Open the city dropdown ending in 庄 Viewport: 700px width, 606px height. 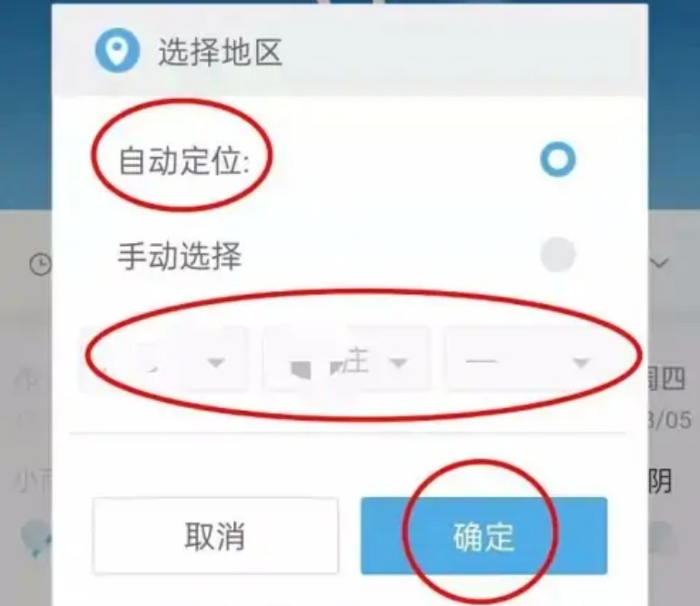tap(348, 359)
